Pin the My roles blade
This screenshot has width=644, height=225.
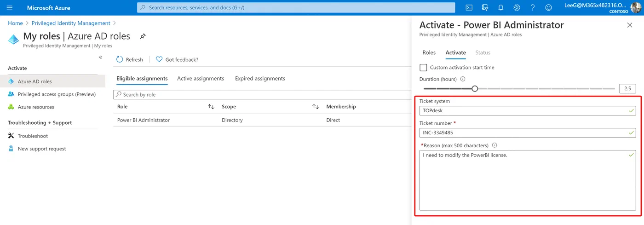(x=143, y=36)
